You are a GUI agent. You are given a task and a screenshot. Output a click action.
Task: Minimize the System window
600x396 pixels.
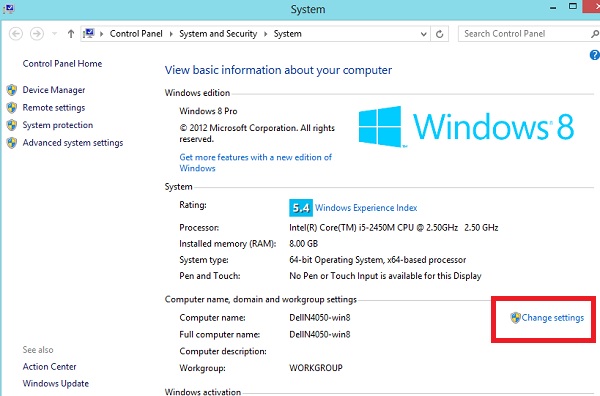(553, 7)
